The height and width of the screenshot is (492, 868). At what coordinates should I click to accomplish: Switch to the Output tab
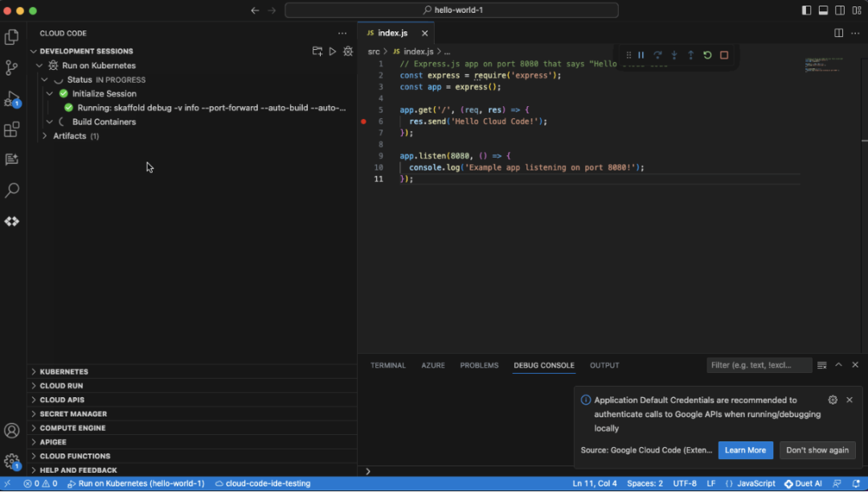coord(604,365)
